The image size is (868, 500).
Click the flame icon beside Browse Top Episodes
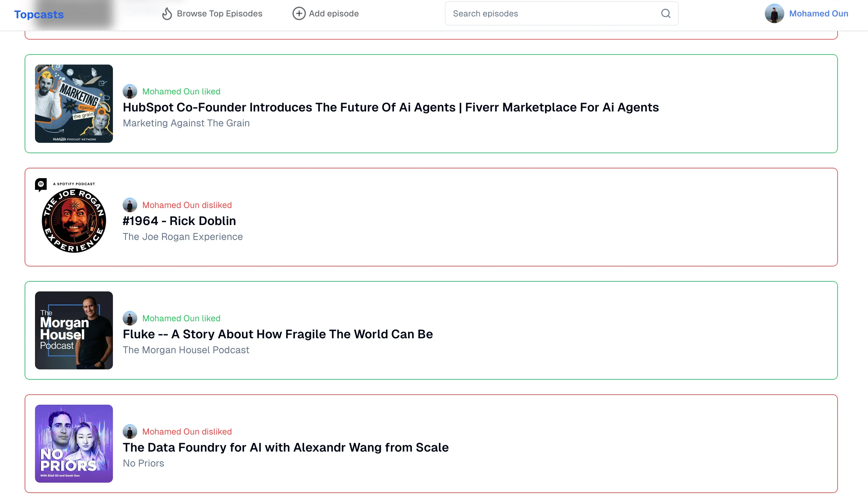(x=167, y=14)
